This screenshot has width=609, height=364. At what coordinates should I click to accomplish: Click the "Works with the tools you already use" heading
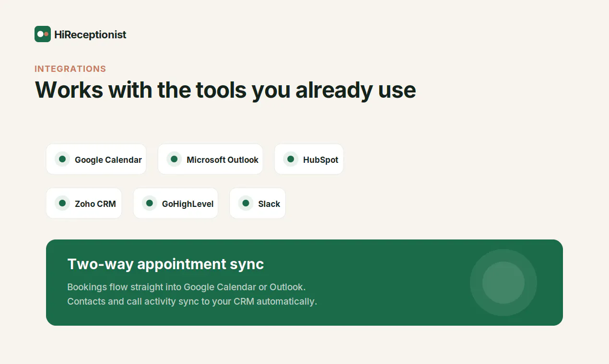pos(225,90)
